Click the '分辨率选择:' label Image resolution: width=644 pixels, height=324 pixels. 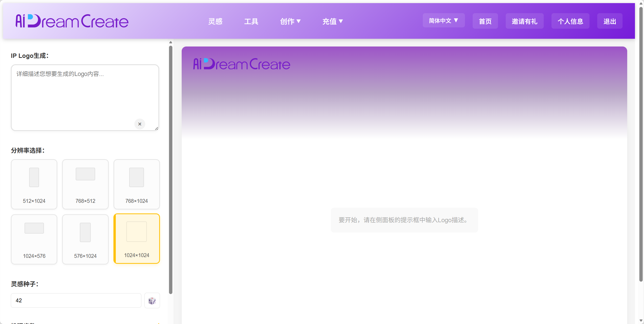tap(28, 150)
